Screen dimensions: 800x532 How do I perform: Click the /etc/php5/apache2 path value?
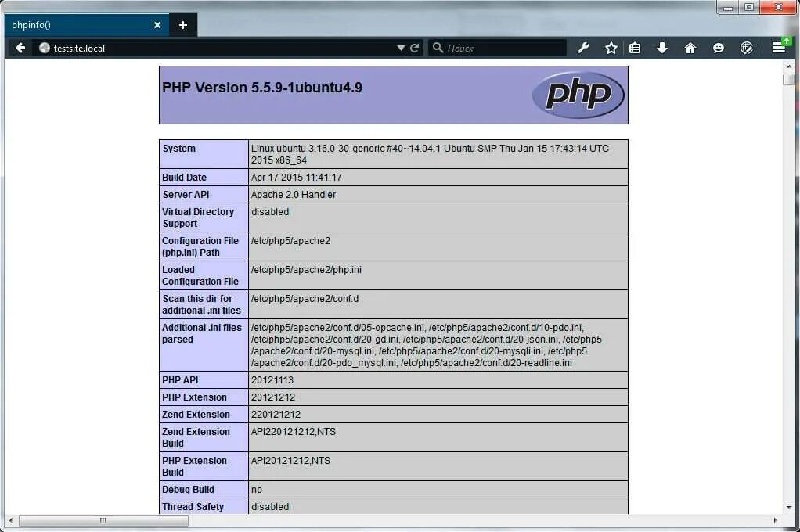point(291,241)
